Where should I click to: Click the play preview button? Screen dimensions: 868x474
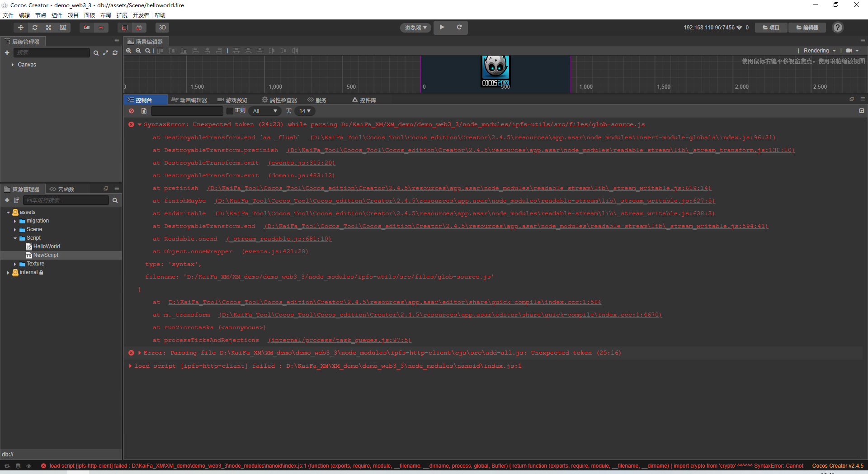[442, 27]
